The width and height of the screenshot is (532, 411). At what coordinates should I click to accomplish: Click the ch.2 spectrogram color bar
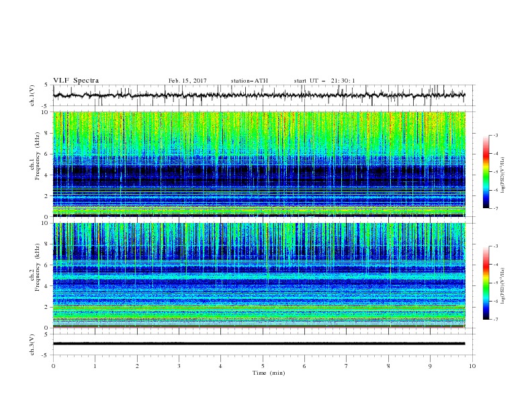486,283
